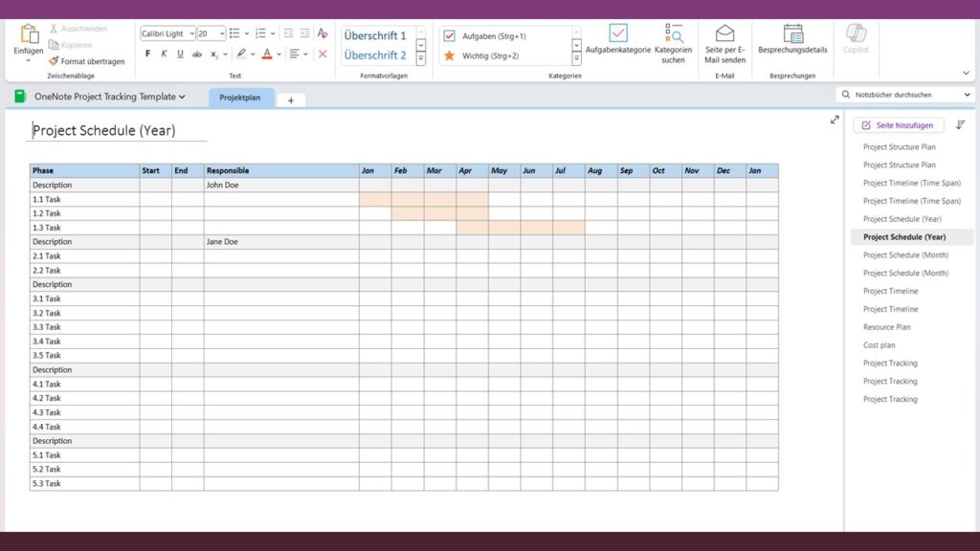This screenshot has height=551, width=980.
Task: Apply the Überschrift 2 style
Action: pos(375,55)
